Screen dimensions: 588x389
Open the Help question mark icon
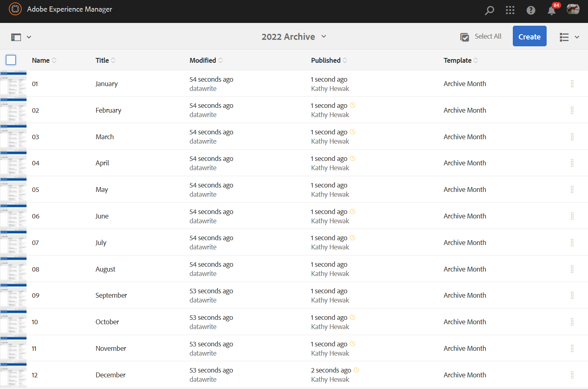531,10
